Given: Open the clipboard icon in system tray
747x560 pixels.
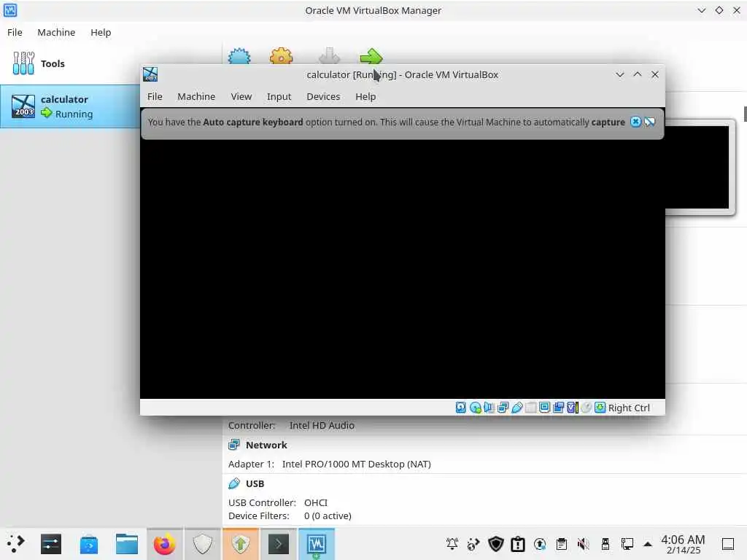Looking at the screenshot, I should [x=562, y=544].
